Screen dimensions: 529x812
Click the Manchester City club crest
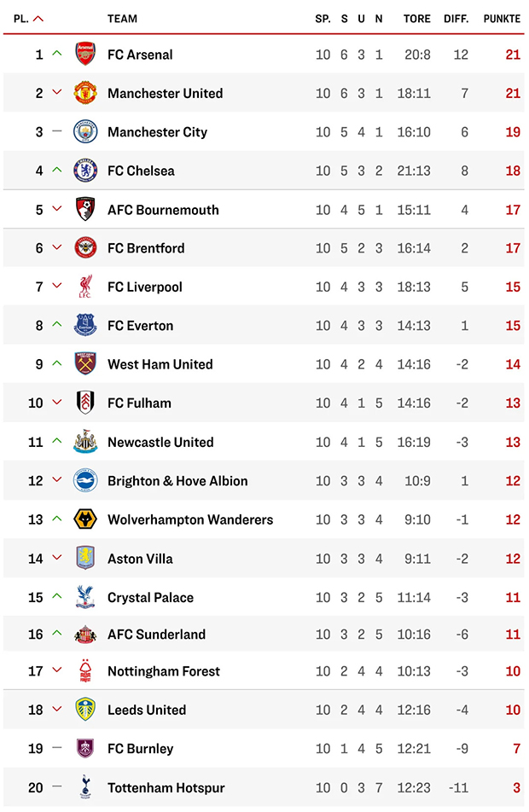pos(85,131)
